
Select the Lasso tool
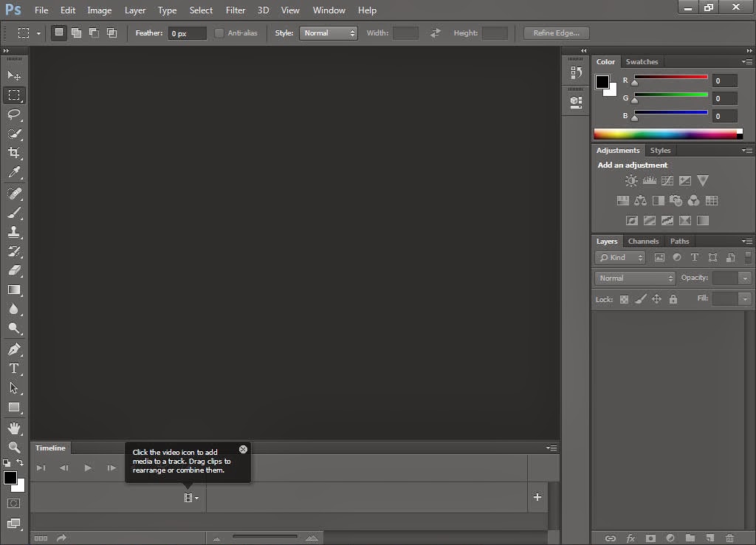[x=14, y=114]
